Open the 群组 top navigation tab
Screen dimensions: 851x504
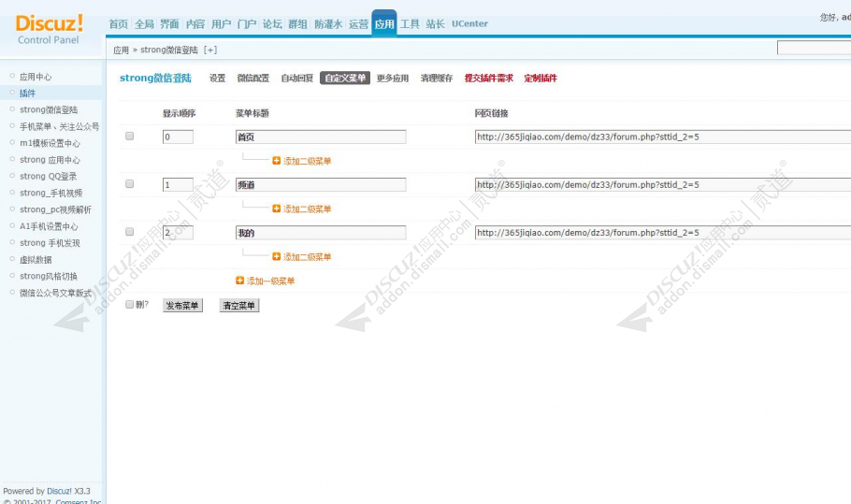(297, 24)
